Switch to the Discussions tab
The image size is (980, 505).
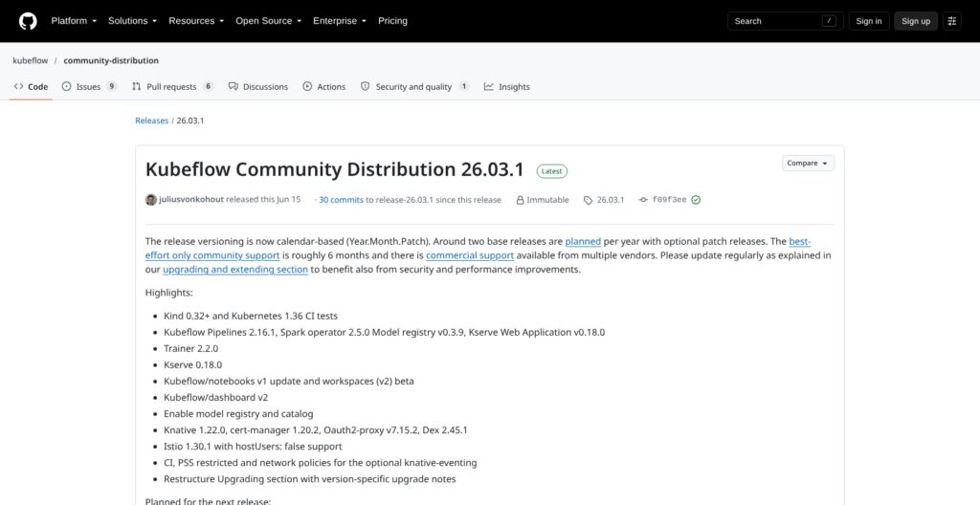pos(258,87)
